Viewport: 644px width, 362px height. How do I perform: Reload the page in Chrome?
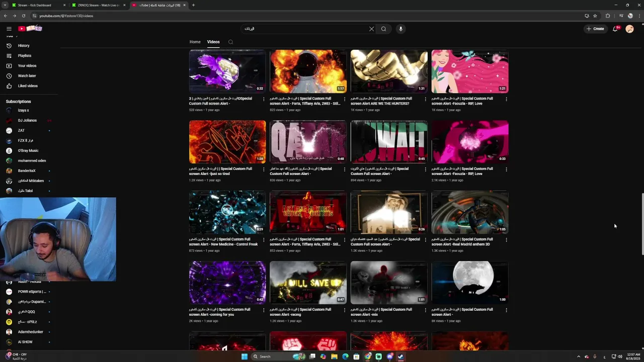(x=23, y=16)
